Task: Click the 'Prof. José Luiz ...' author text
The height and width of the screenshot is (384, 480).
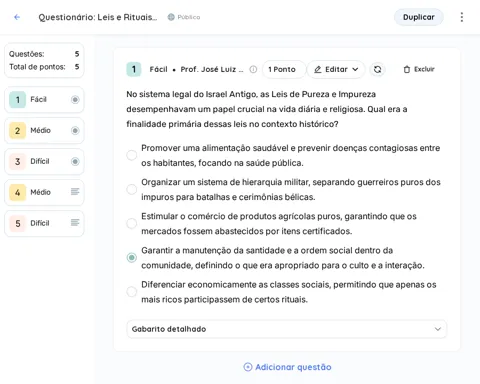Action: 212,69
